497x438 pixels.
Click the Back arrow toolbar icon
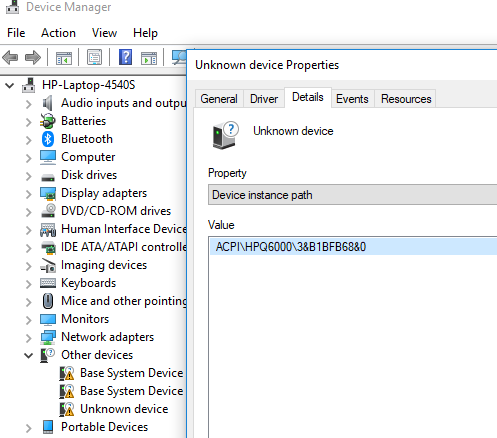coord(10,58)
